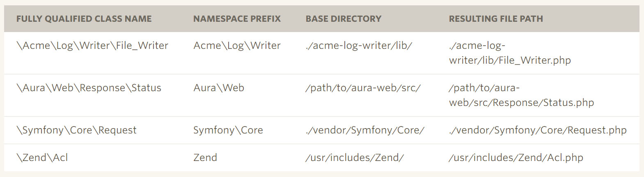Click the Response/Status.php resulting path cell
644x177 pixels.
tap(521, 95)
